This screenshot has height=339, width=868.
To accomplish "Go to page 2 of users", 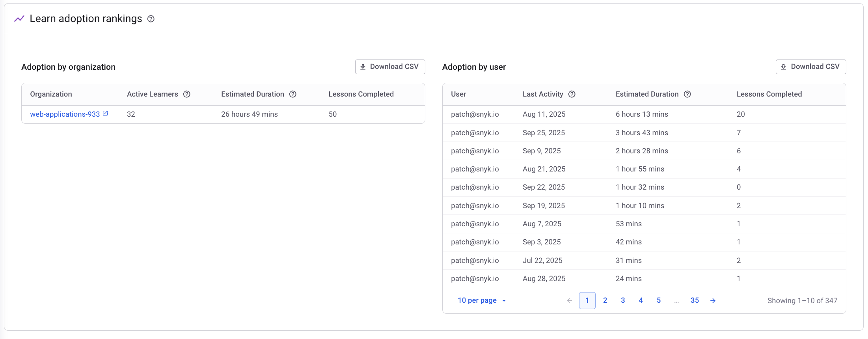I will click(x=605, y=300).
